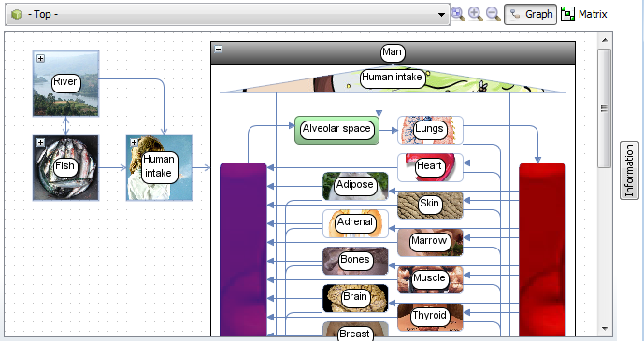Image resolution: width=644 pixels, height=341 pixels.
Task: Select the Lungs organ node
Action: [x=430, y=130]
